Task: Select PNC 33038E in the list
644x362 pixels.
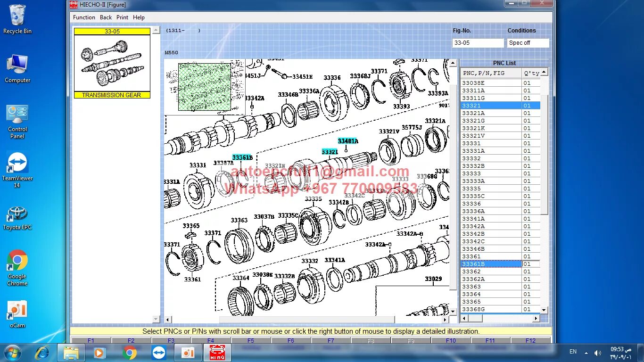Action: (x=500, y=83)
